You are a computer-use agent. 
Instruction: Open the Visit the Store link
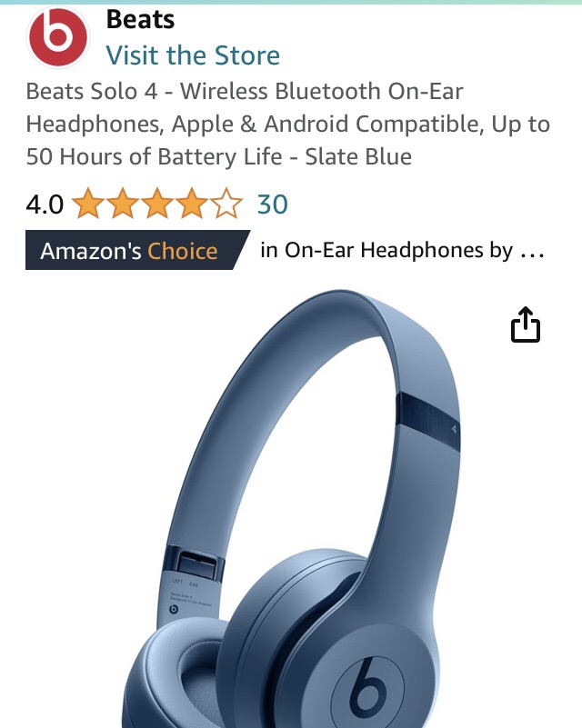click(x=193, y=55)
